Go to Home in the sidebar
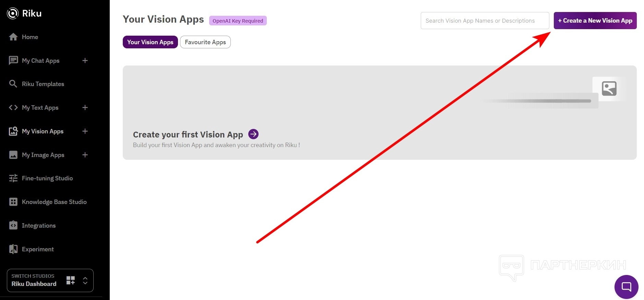The image size is (644, 300). tap(30, 37)
